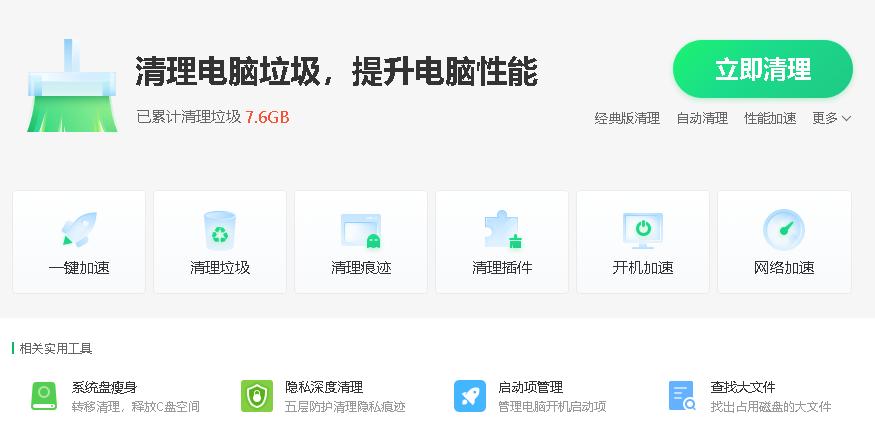Click the 7.6GB cleaned total value
This screenshot has height=436, width=875.
(x=267, y=117)
